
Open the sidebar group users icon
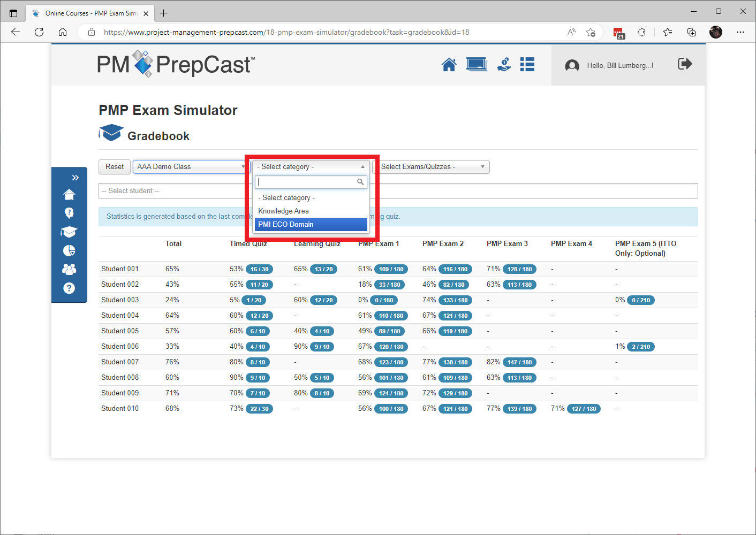(x=69, y=269)
